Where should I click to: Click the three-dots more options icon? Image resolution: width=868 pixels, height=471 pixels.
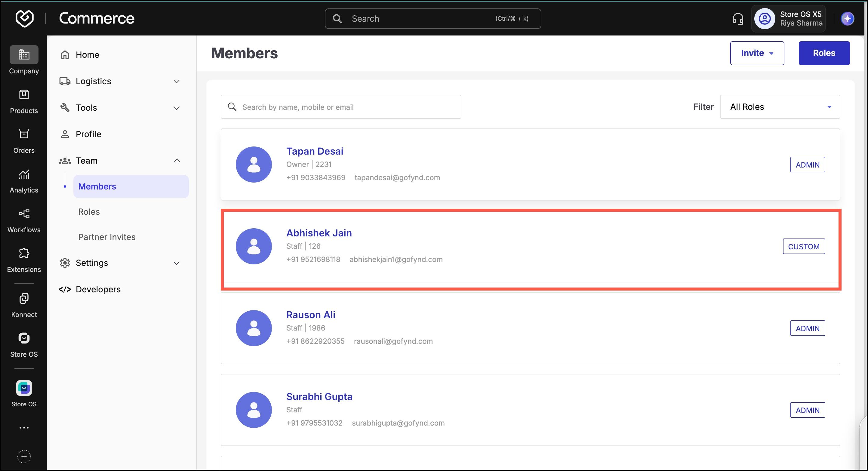point(24,427)
